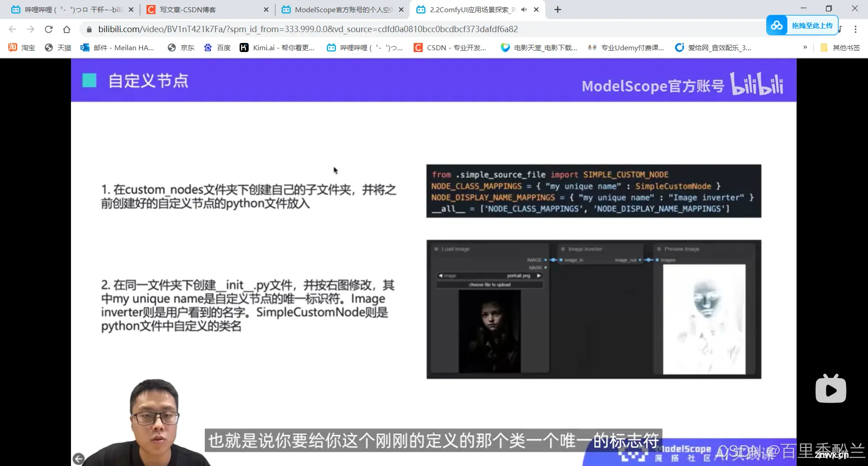The height and width of the screenshot is (466, 868).
Task: Go forward to next page
Action: pyautogui.click(x=30, y=29)
